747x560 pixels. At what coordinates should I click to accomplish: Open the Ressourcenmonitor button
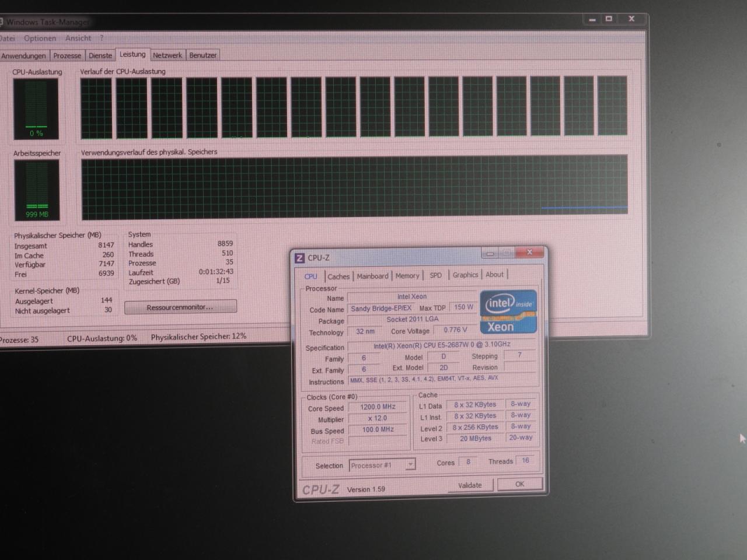[180, 307]
